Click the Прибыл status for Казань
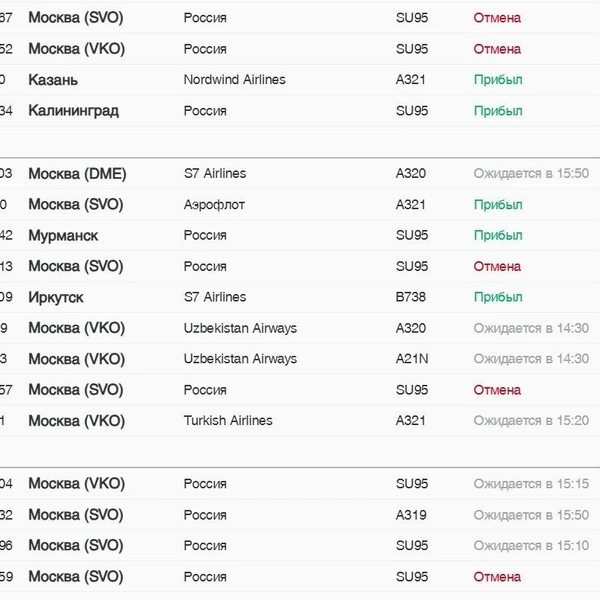Screen dimensions: 600x600 (x=498, y=80)
